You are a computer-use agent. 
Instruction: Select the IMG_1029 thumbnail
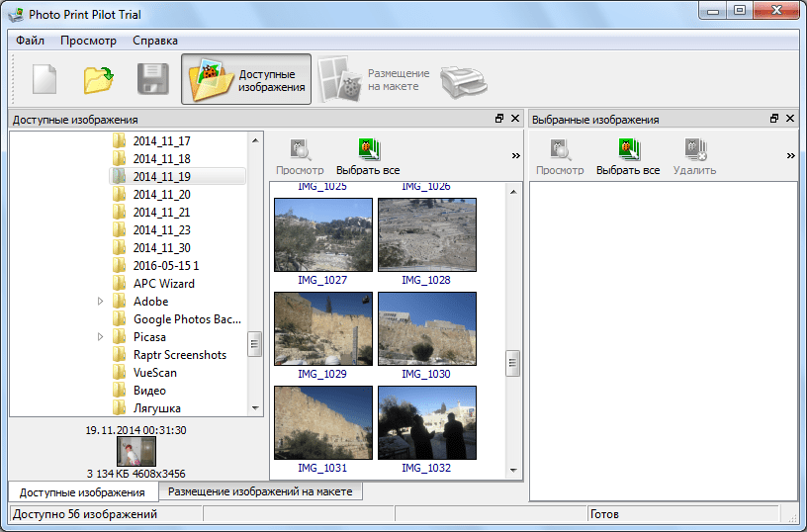(322, 329)
